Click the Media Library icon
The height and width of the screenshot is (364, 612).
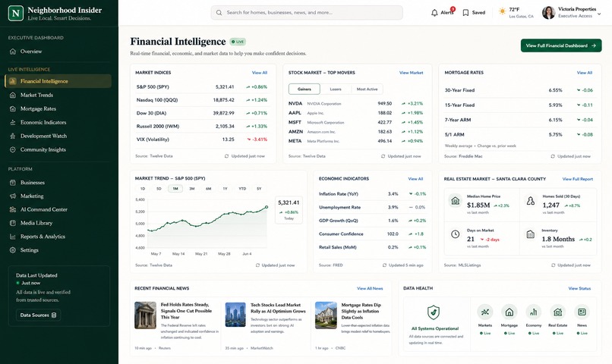coord(12,223)
